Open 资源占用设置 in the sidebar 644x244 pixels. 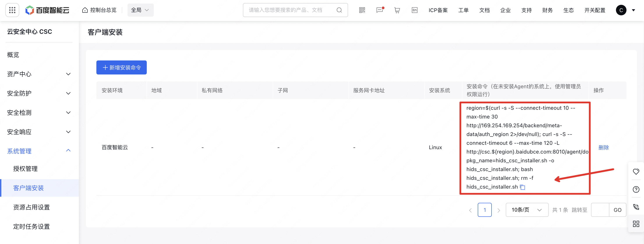[32, 207]
